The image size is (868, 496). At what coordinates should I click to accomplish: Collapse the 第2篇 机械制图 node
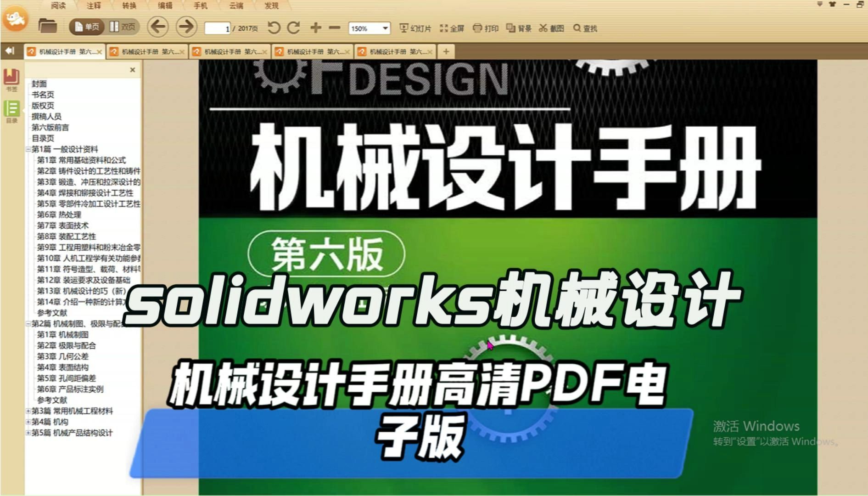(28, 324)
